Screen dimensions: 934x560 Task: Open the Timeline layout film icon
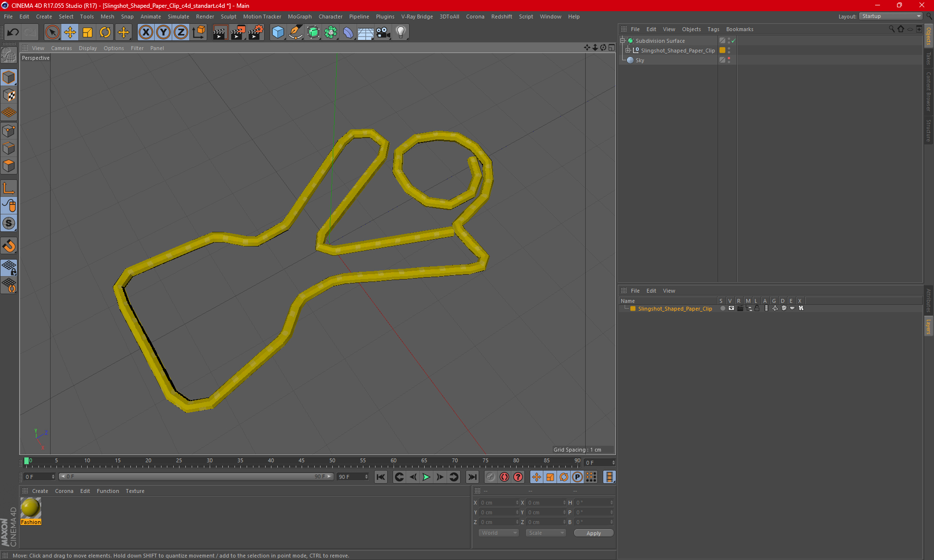609,477
